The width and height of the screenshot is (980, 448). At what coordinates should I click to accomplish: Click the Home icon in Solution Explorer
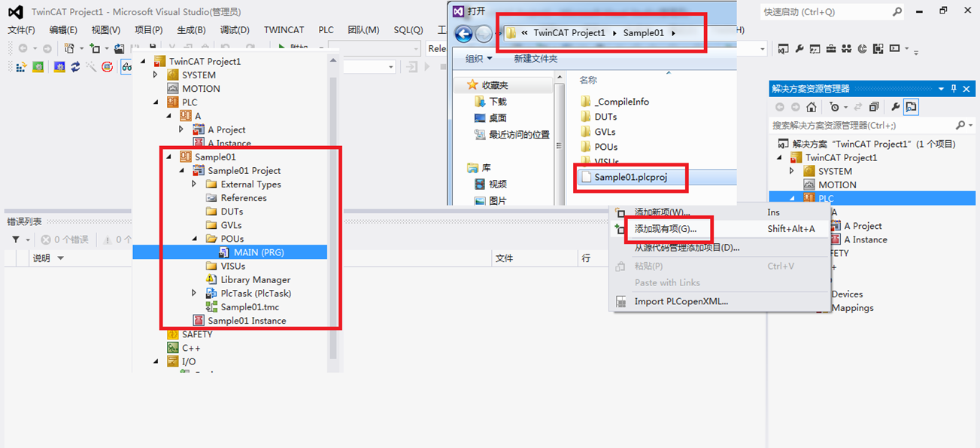(812, 107)
